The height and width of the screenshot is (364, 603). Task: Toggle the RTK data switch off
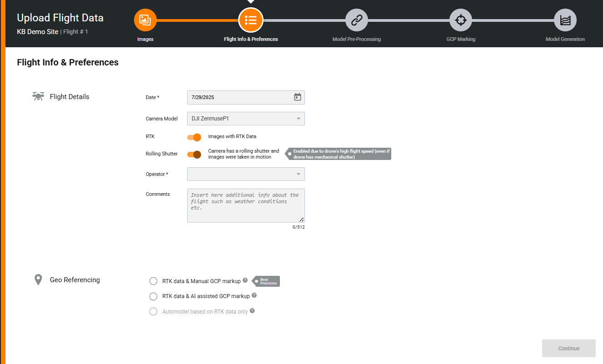tap(194, 137)
